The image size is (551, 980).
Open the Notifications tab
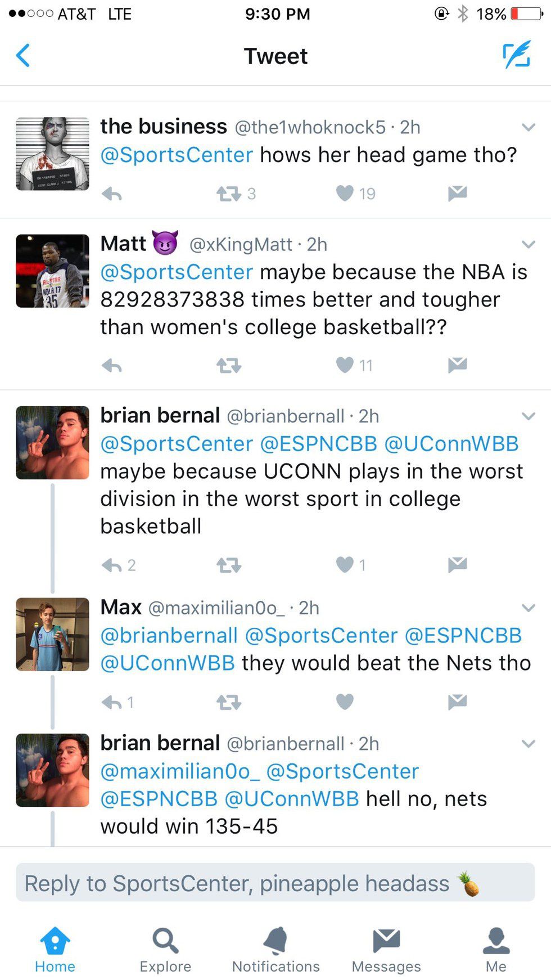[x=275, y=950]
